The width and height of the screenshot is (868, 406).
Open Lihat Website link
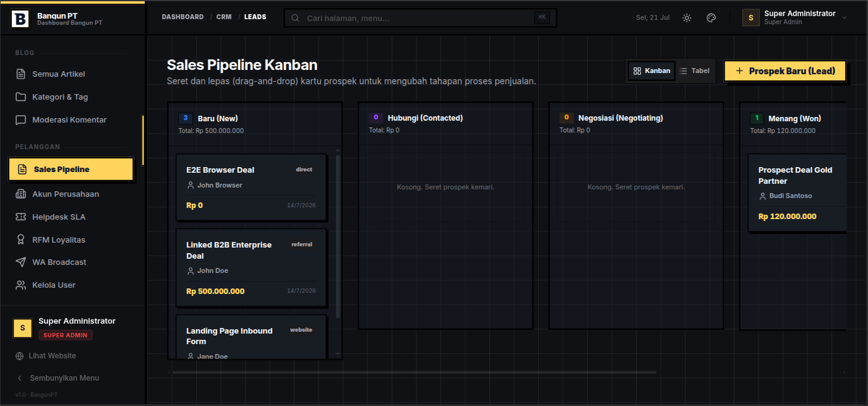pos(46,356)
